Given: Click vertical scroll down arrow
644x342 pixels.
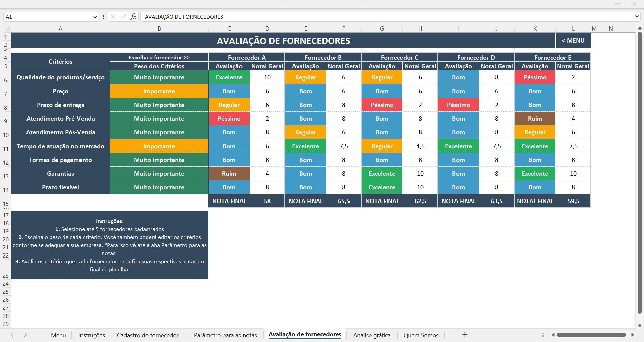Looking at the screenshot, I should tap(640, 326).
